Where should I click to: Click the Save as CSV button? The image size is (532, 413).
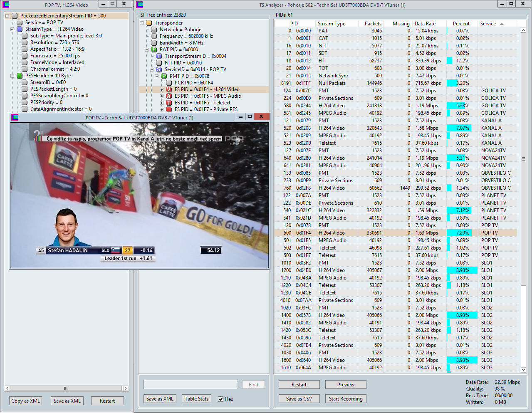pos(299,399)
